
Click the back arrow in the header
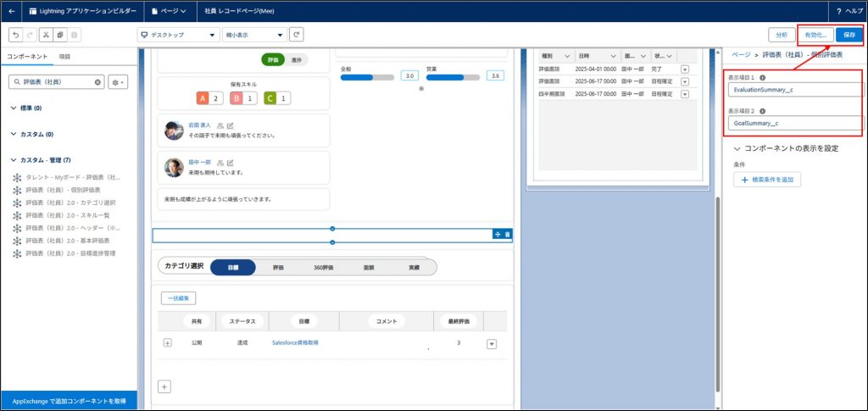pos(12,11)
